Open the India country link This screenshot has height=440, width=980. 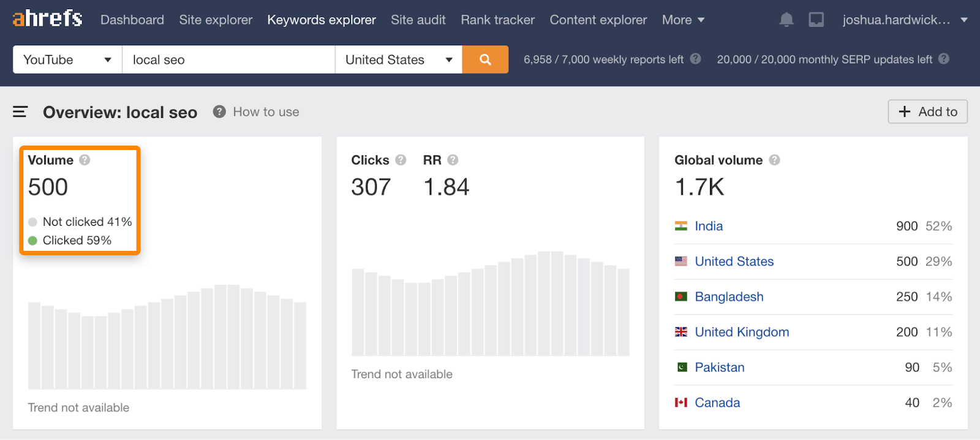pos(709,226)
